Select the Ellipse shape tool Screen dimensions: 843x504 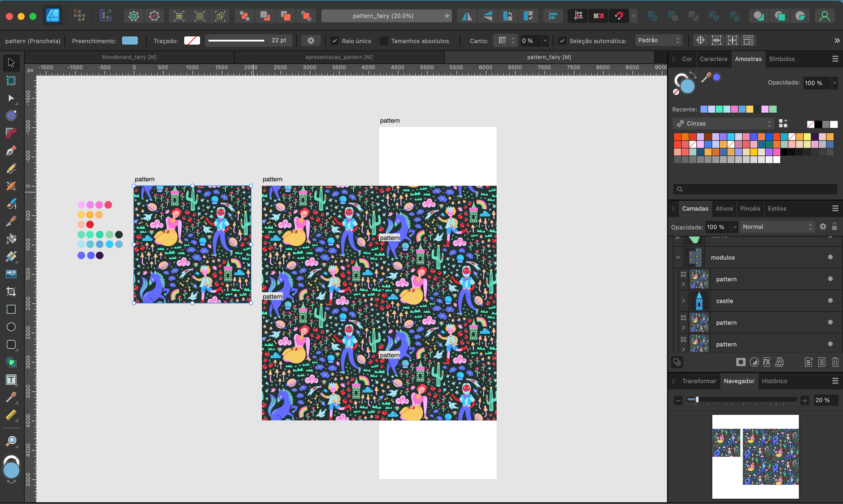[x=11, y=327]
